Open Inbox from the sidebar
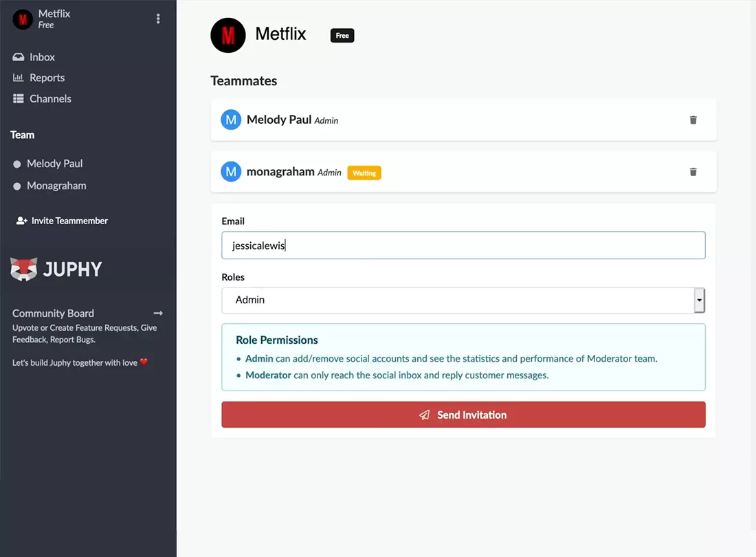Screen dimensions: 756x557 coord(41,57)
